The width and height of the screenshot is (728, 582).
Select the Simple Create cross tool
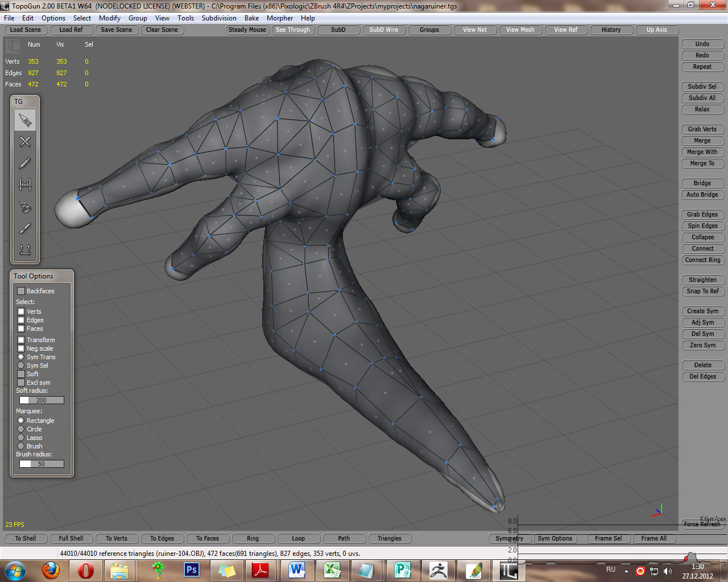[25, 142]
